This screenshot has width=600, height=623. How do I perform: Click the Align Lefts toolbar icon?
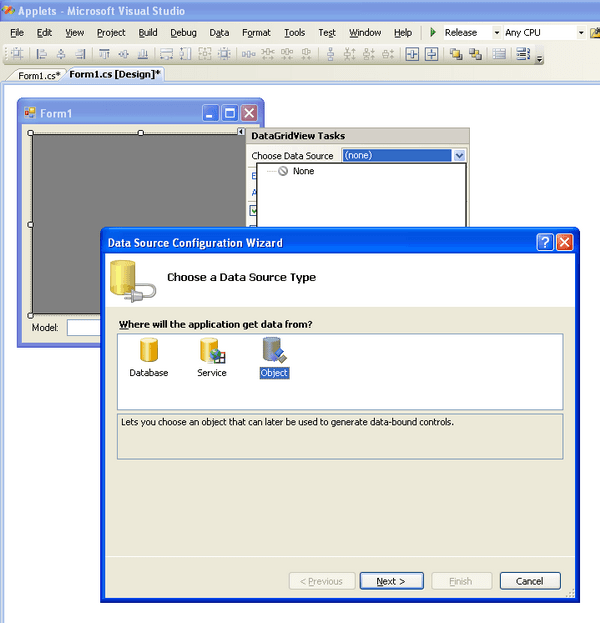(x=42, y=54)
